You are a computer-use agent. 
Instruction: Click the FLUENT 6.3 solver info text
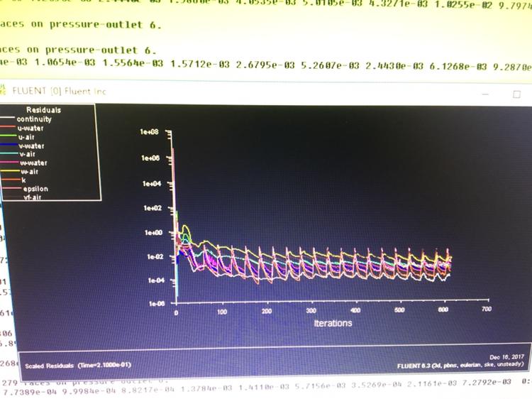click(x=461, y=365)
